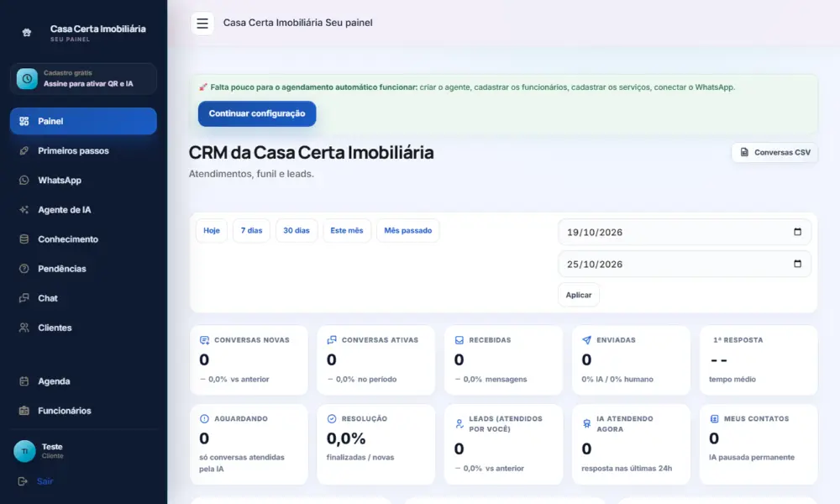The image size is (840, 504).
Task: Click the CRM da Casa Certa Imobiliária heading
Action: tap(312, 153)
